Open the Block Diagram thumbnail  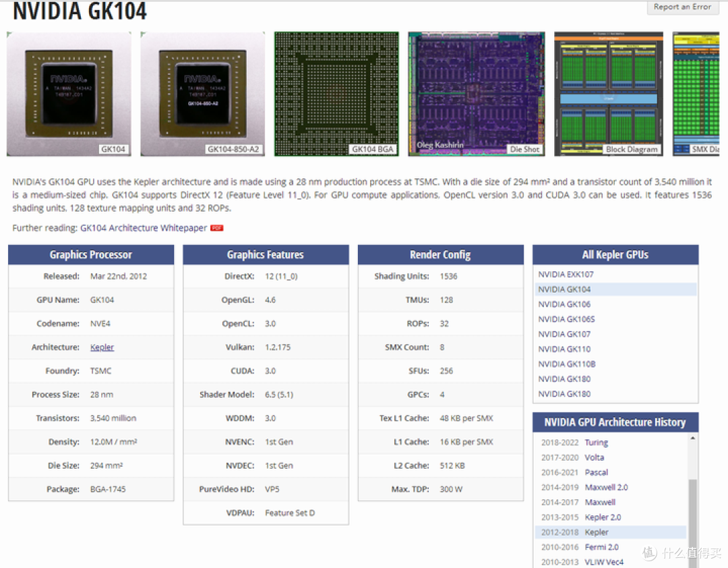click(609, 94)
